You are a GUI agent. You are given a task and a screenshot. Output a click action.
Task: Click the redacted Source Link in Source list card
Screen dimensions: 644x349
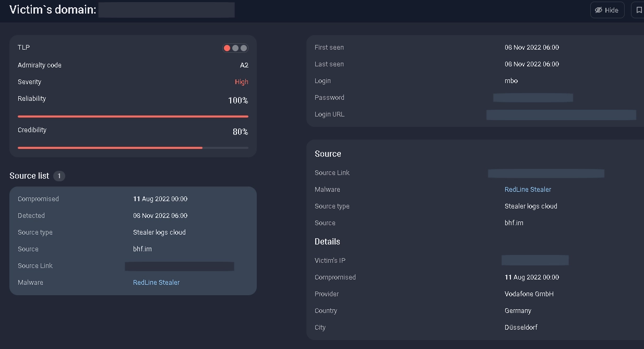coord(179,266)
